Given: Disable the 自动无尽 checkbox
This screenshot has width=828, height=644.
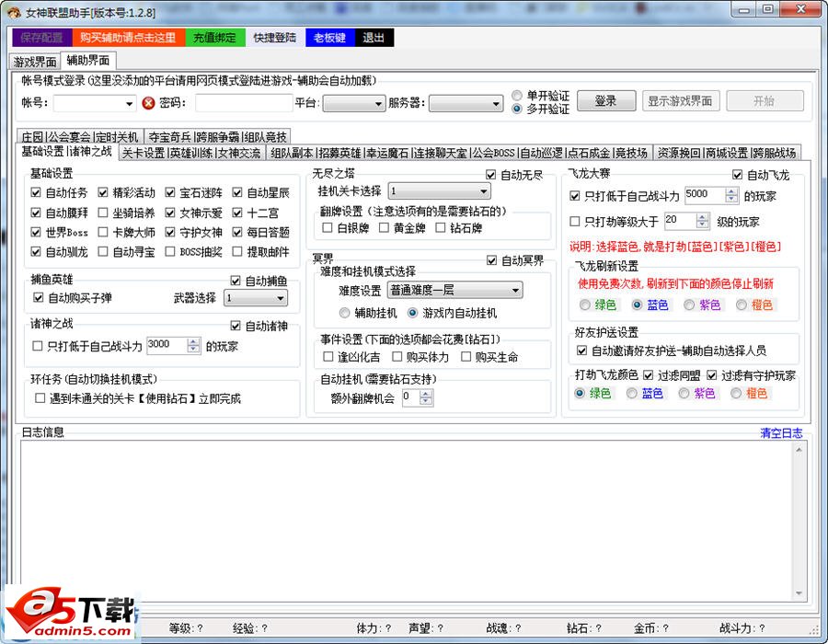Looking at the screenshot, I should point(491,175).
